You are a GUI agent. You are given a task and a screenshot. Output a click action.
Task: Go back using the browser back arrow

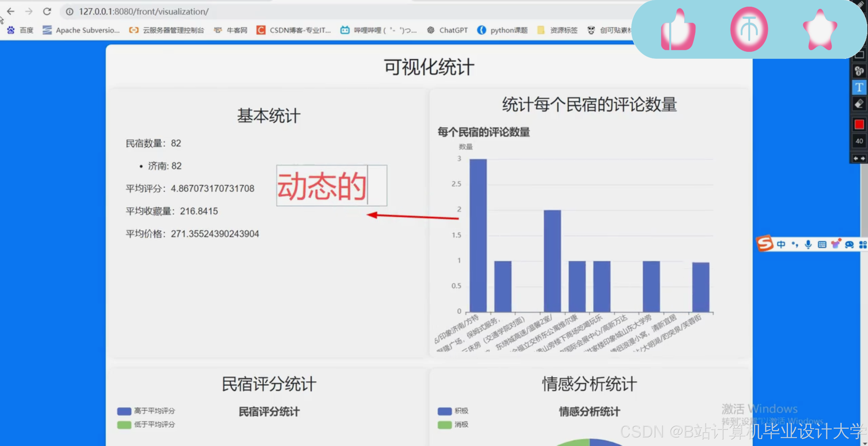pos(11,11)
